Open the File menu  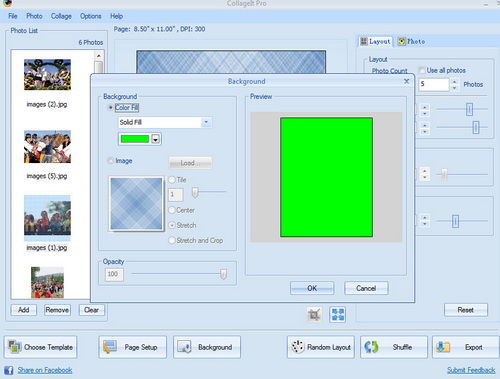coord(13,16)
